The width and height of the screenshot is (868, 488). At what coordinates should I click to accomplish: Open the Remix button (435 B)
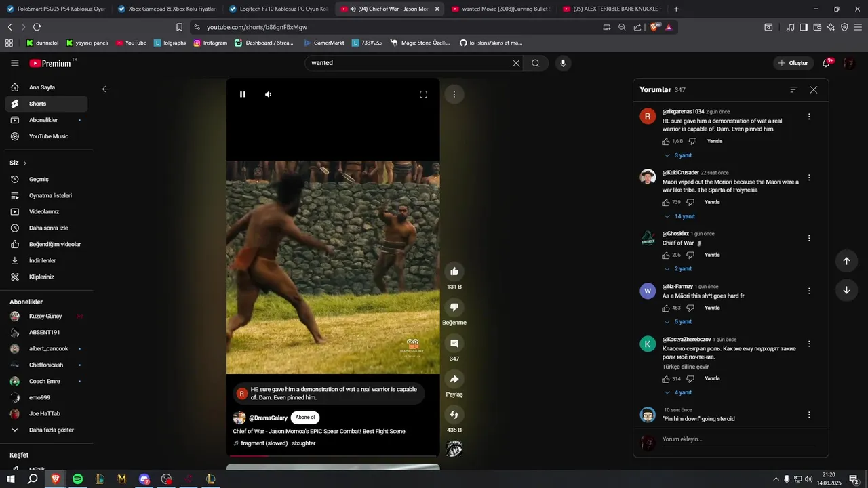[x=454, y=414]
